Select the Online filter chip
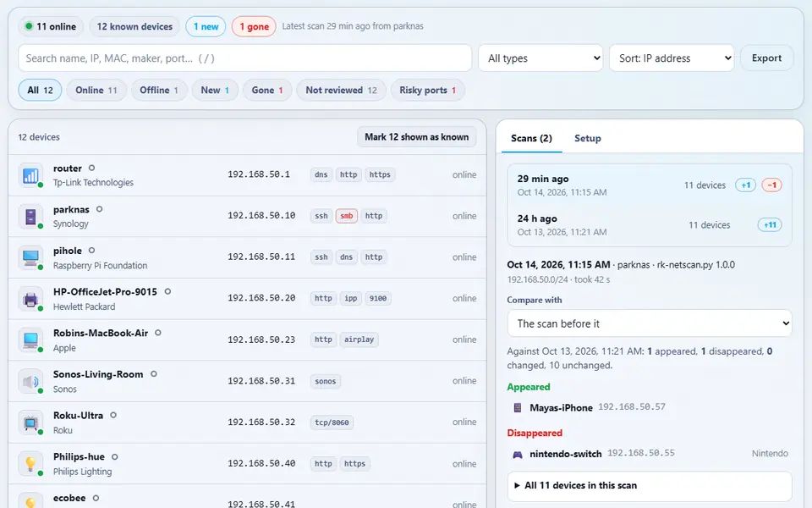Image resolution: width=812 pixels, height=508 pixels. click(x=96, y=91)
